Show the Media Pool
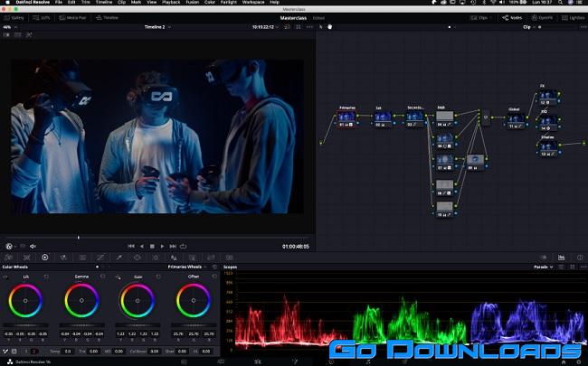 [x=75, y=17]
